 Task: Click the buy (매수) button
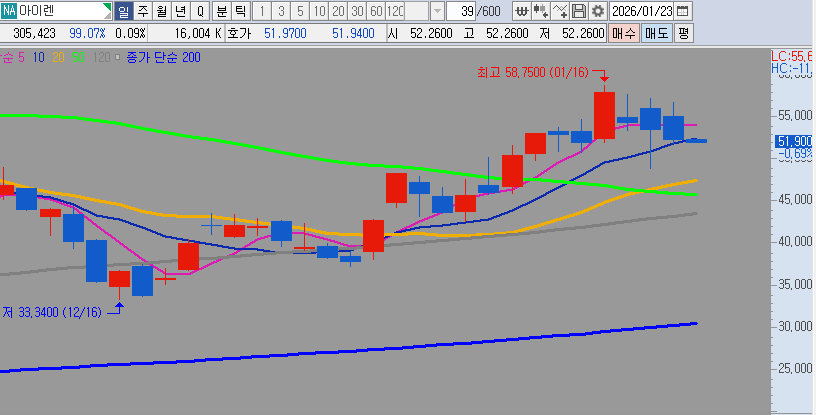[623, 33]
